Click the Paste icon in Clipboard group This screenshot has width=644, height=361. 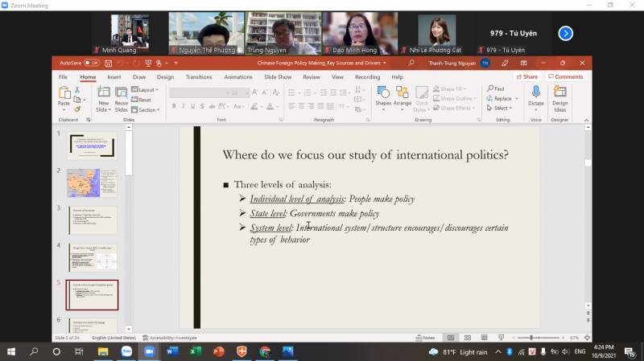click(64, 94)
